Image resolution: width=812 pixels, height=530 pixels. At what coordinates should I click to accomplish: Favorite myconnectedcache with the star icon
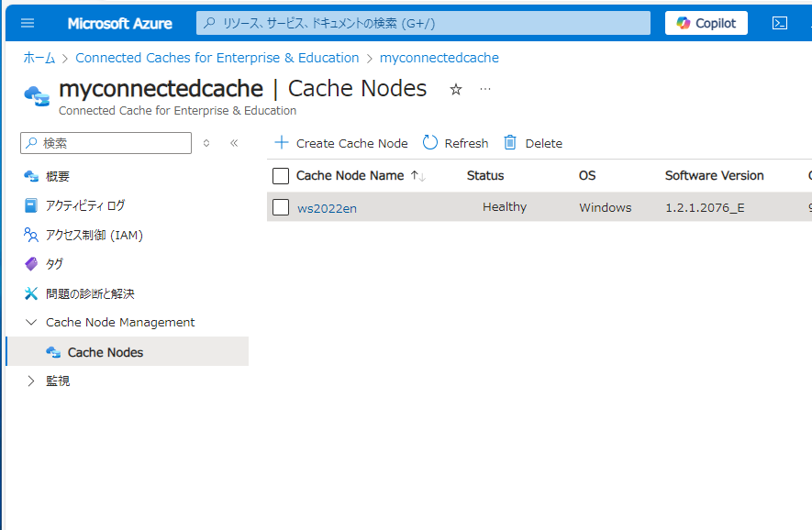coord(455,89)
